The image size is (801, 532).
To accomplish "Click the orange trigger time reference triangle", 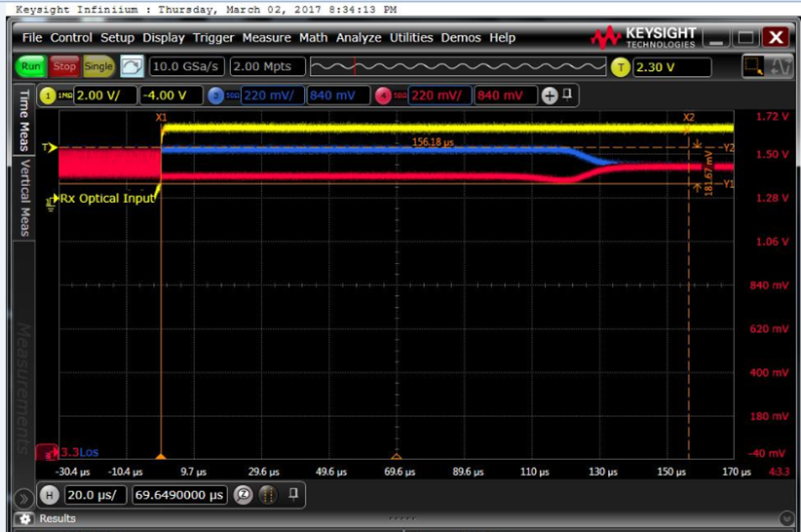I will click(161, 456).
